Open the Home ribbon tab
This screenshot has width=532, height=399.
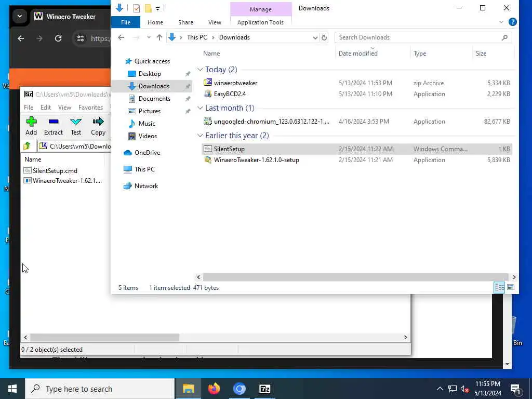click(x=155, y=22)
